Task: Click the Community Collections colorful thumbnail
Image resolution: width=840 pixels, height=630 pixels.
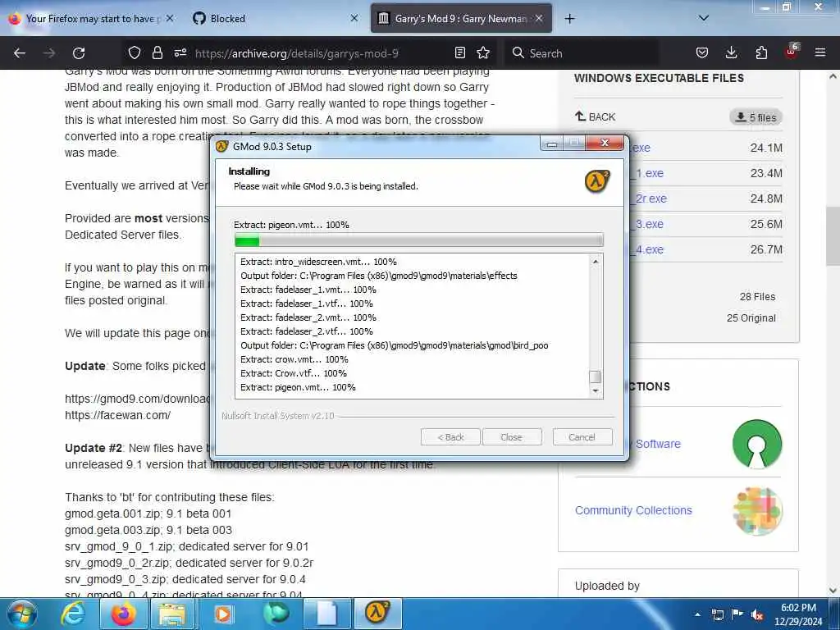Action: 757,510
